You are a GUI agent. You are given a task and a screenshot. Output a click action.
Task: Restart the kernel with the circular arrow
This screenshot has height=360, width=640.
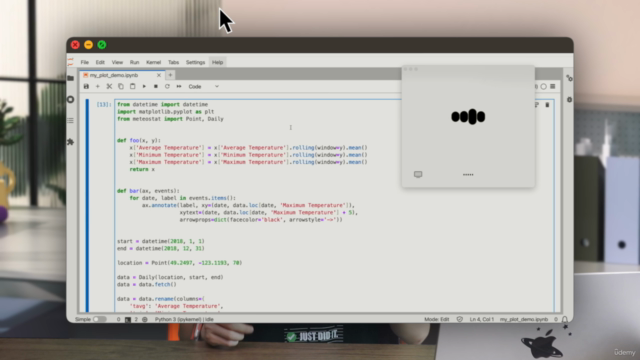pos(167,87)
